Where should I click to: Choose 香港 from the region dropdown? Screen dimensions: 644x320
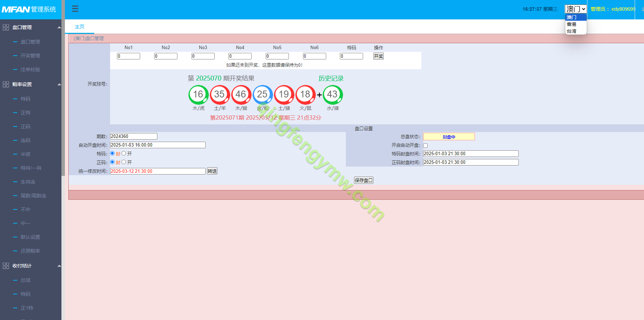click(572, 24)
